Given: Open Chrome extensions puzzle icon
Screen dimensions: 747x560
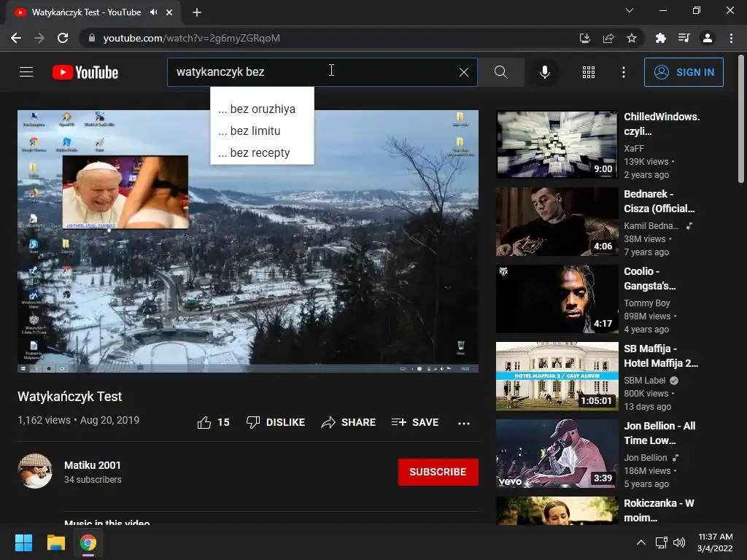Looking at the screenshot, I should pos(660,38).
